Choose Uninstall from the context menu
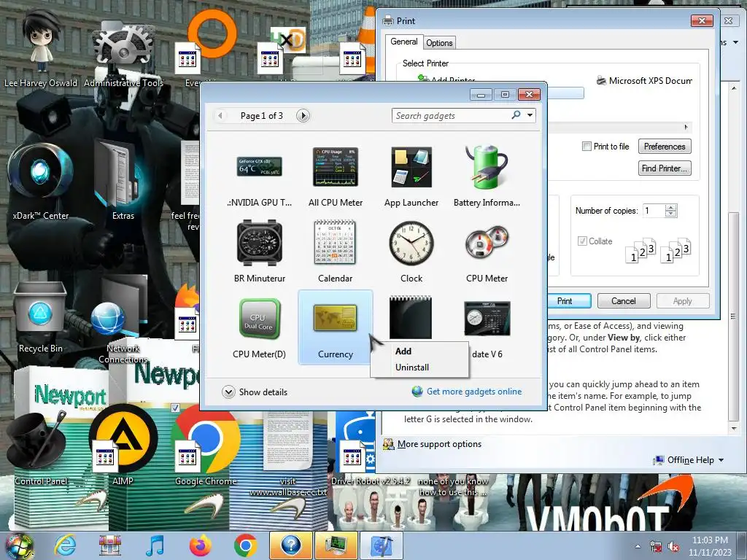 412,367
